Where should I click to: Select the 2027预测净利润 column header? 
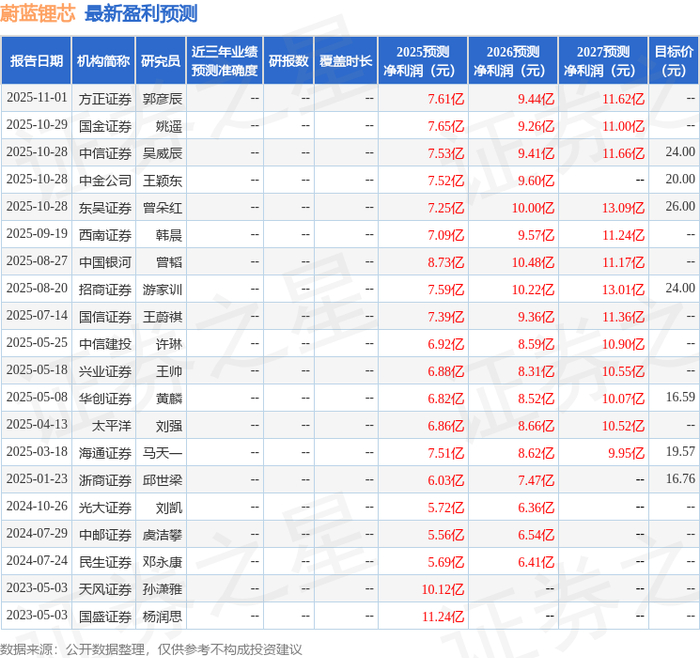click(603, 61)
